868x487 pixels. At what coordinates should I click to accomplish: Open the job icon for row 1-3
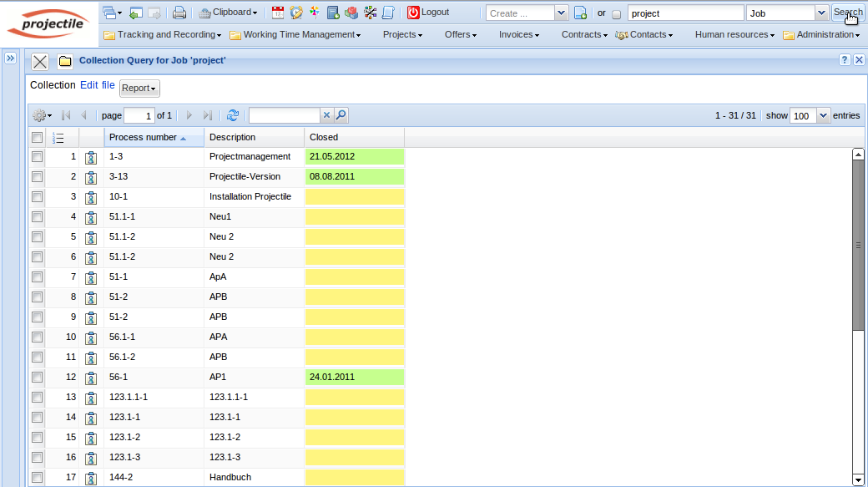(x=91, y=157)
